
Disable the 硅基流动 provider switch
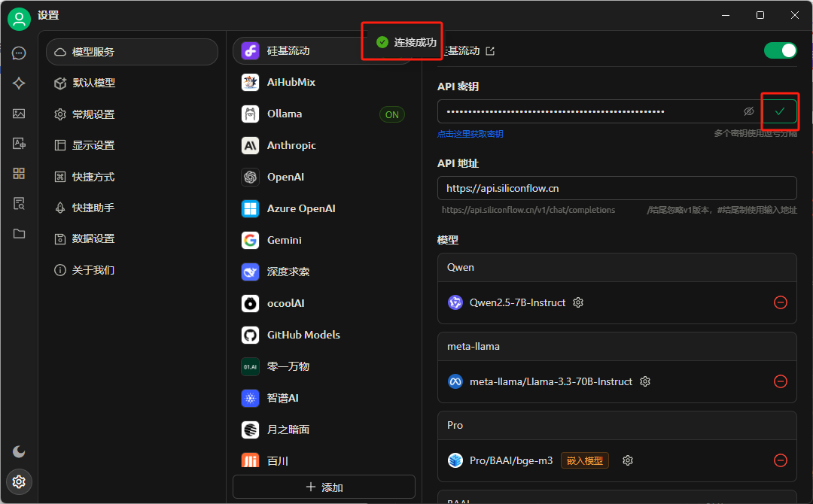[780, 50]
